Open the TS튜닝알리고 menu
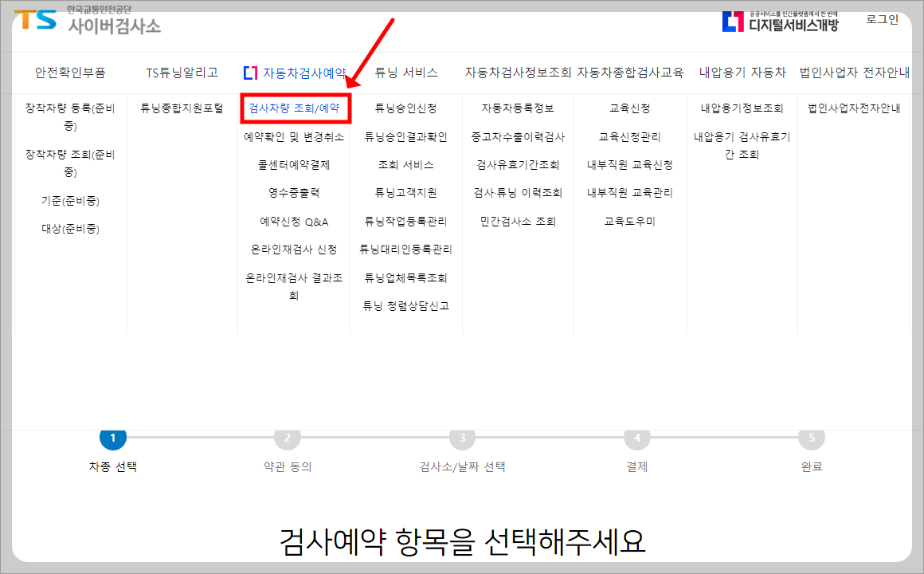924x574 pixels. pos(181,71)
